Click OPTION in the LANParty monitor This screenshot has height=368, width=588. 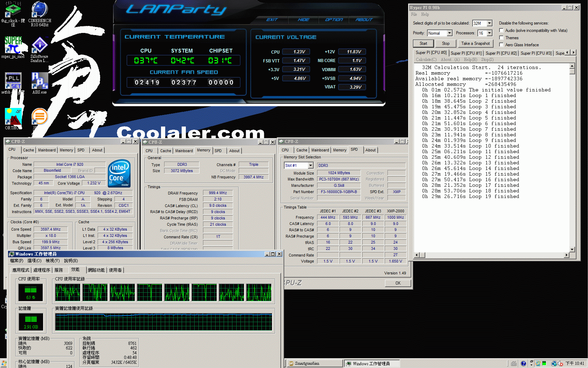click(334, 20)
